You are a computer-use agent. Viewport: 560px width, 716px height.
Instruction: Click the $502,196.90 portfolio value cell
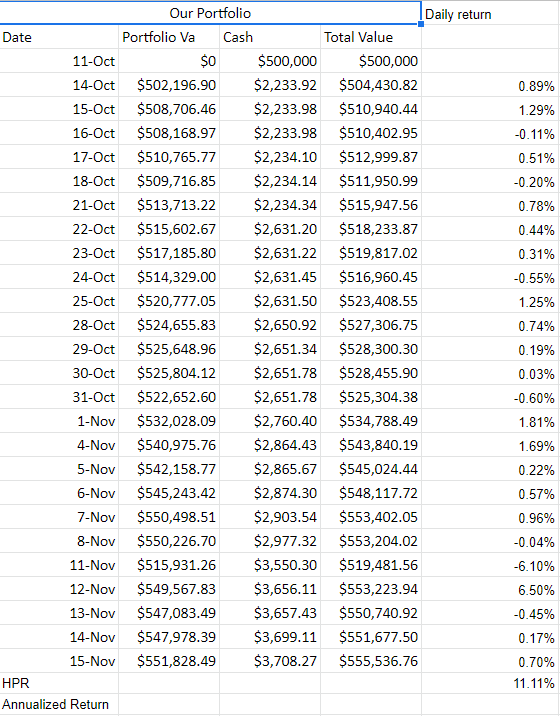coord(169,85)
